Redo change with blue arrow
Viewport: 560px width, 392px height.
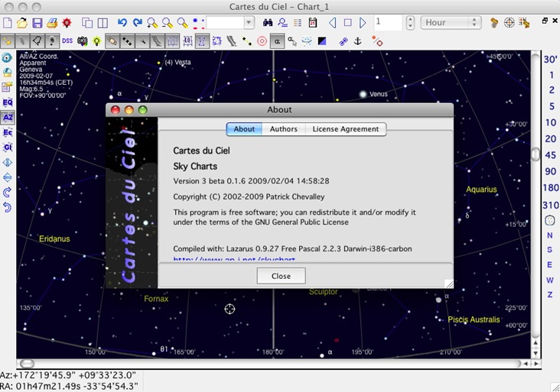pos(137,23)
